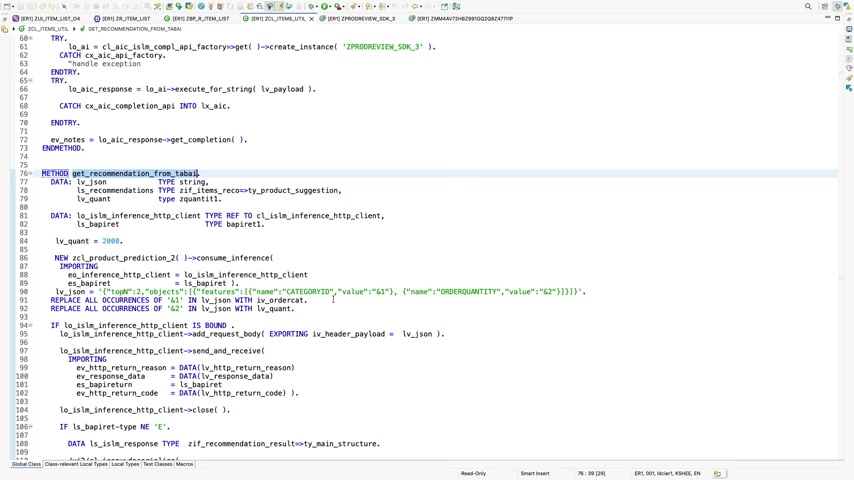854x480 pixels.
Task: Click the Debug bug icon in toolbar
Action: tap(311, 7)
